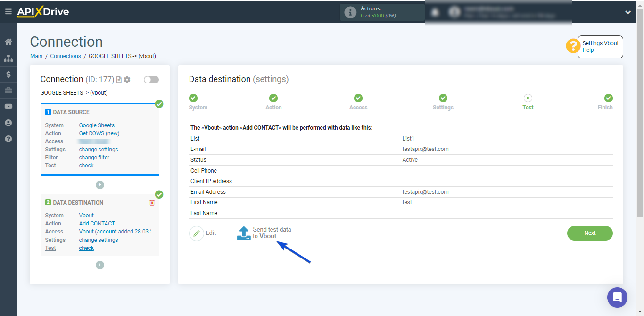Go to Connections breadcrumb link
644x316 pixels.
pyautogui.click(x=66, y=56)
